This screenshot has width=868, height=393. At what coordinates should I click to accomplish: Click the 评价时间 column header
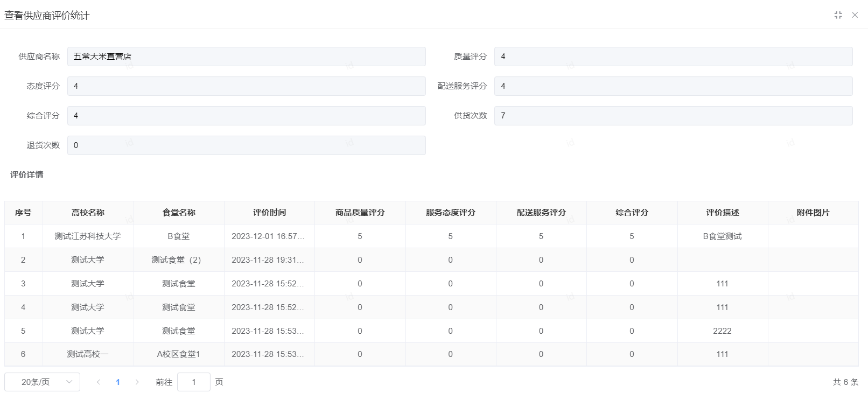(x=269, y=213)
